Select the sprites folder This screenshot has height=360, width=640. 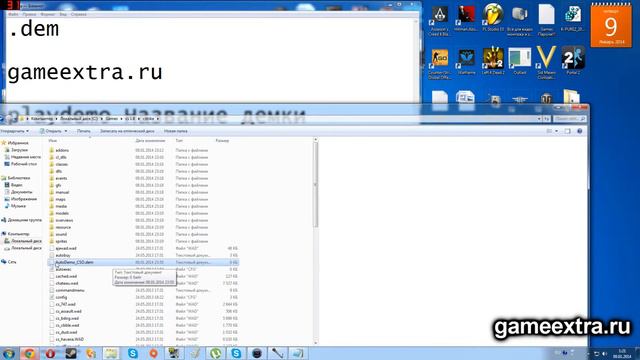tap(61, 241)
